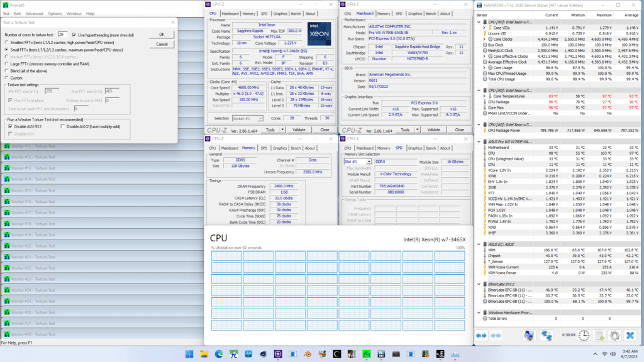Expand Core Clocks row in HWiNFO
This screenshot has width=644, height=362.
click(484, 40)
